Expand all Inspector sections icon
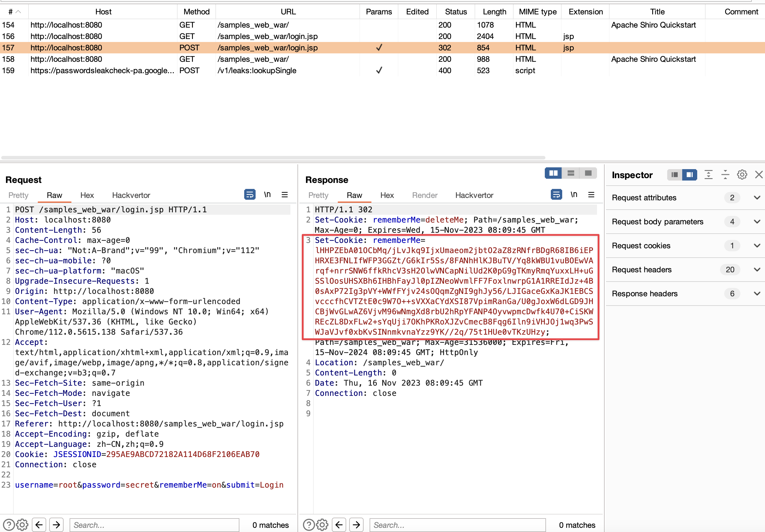765x532 pixels. 708,175
